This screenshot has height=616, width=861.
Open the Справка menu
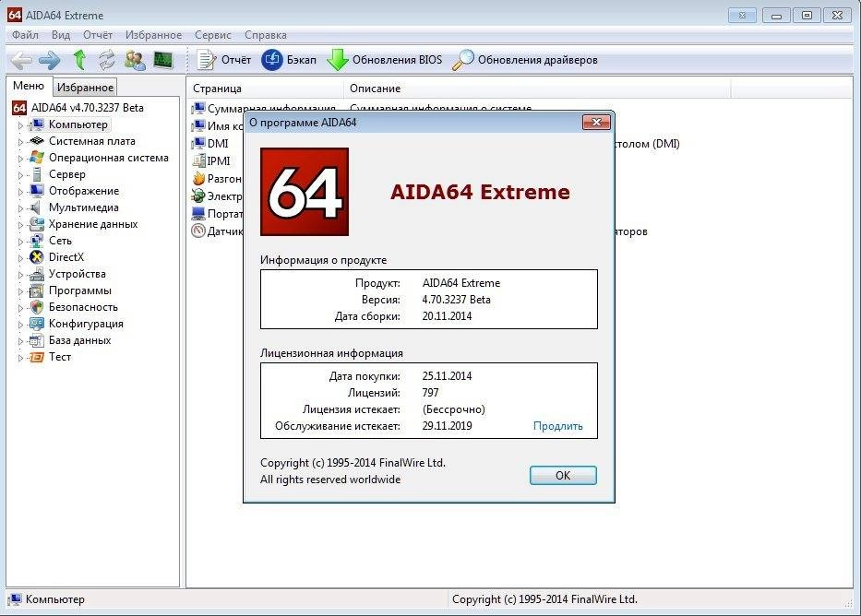click(x=266, y=35)
